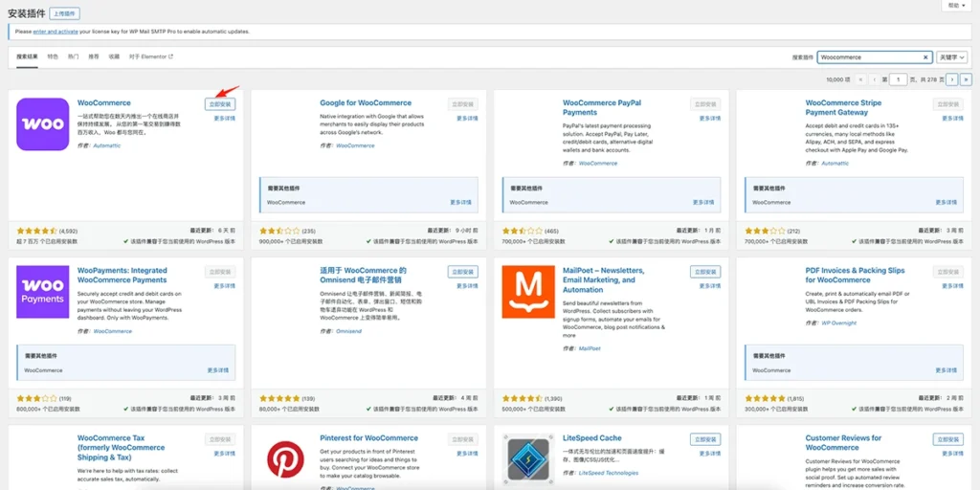Click the current page number field

(898, 79)
